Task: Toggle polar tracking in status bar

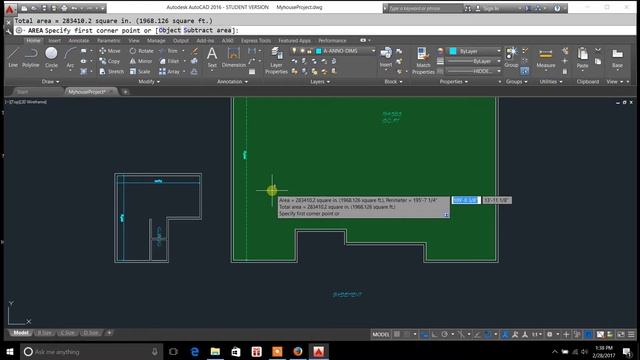Action: pyautogui.click(x=444, y=334)
